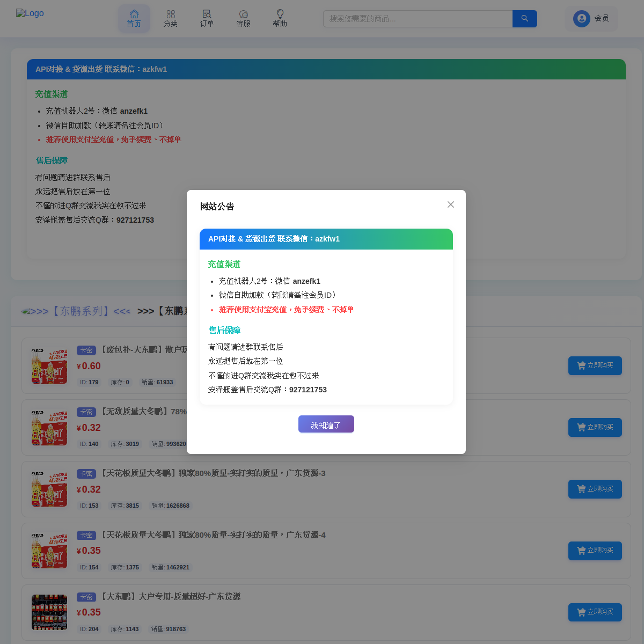Buy the ¥0.60 废包补 item
This screenshot has height=644, width=644.
[595, 365]
